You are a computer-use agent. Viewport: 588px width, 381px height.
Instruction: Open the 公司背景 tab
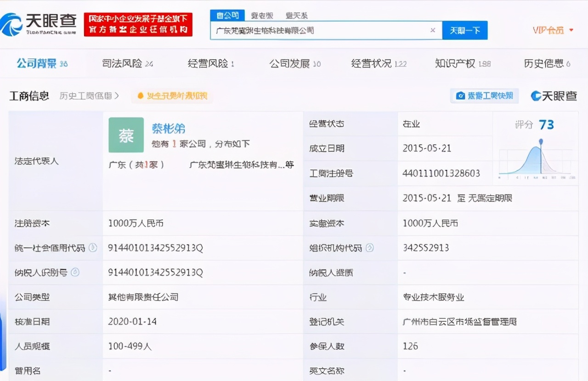coord(42,64)
